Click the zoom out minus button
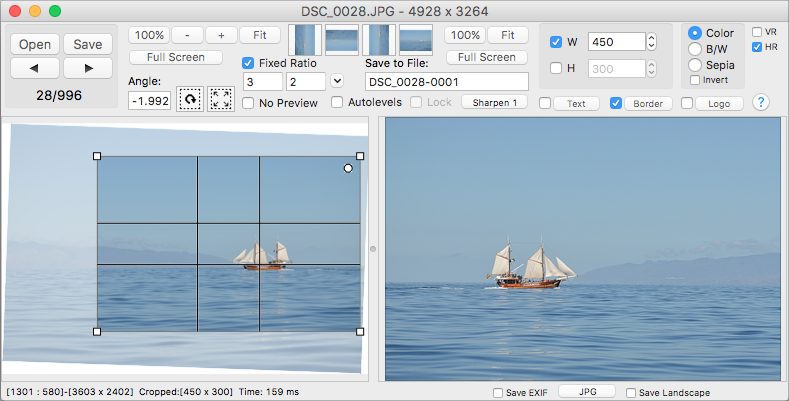The width and height of the screenshot is (789, 401). (x=187, y=35)
